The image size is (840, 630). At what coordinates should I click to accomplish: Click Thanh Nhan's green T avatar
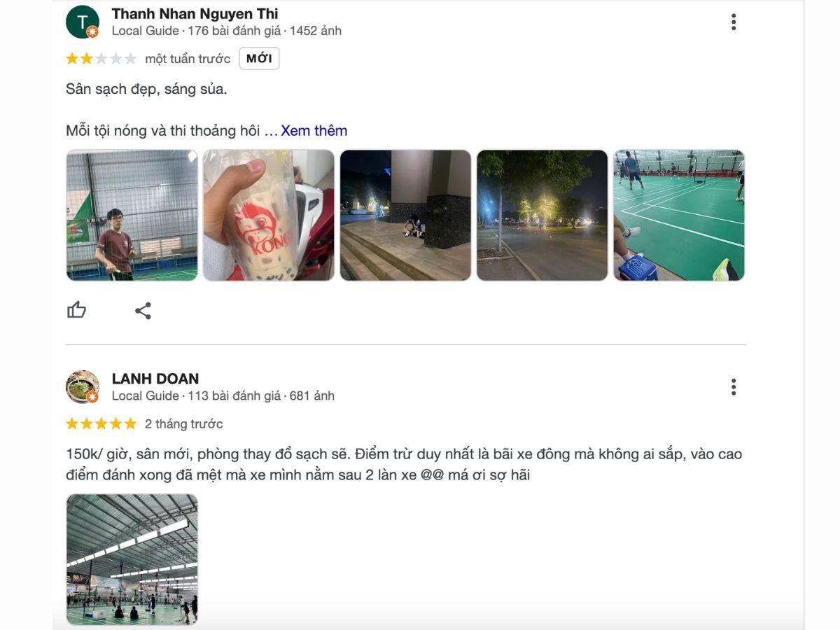tap(83, 22)
